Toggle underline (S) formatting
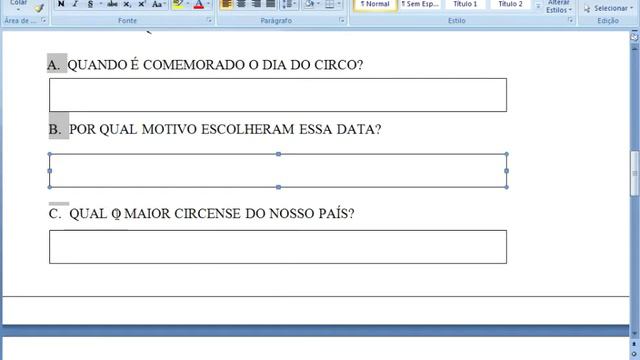This screenshot has width=640, height=360. pyautogui.click(x=90, y=4)
